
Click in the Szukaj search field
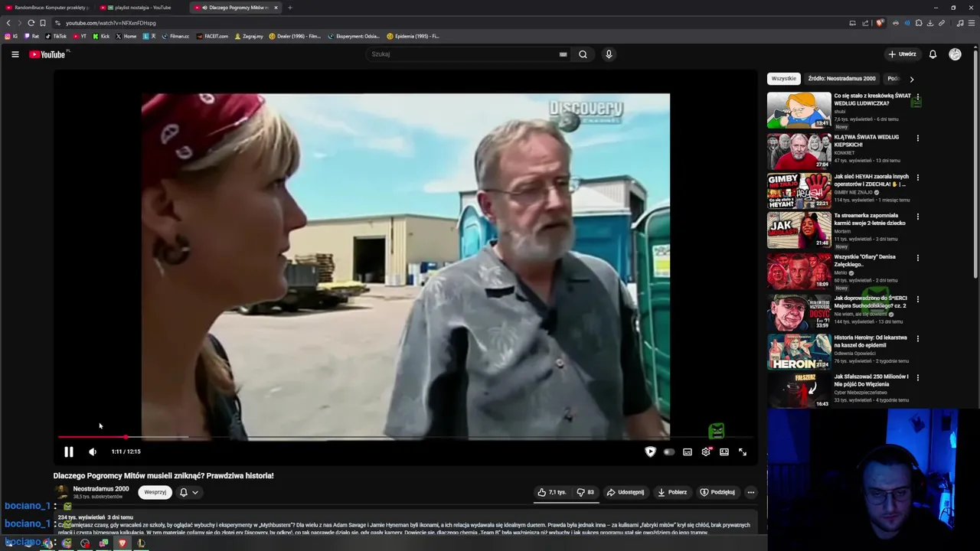click(463, 54)
